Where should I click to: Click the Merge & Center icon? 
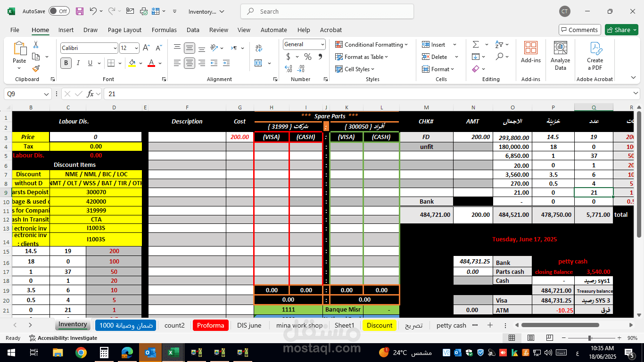coord(258,63)
